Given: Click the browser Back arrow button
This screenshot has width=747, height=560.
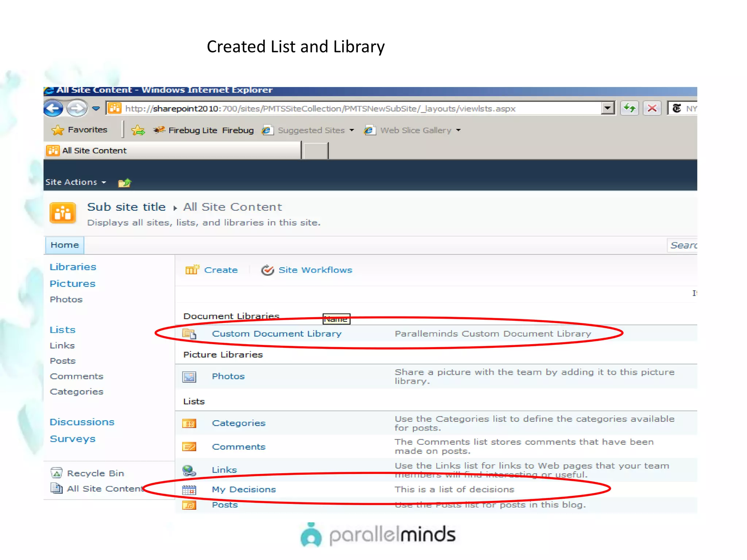Looking at the screenshot, I should pyautogui.click(x=53, y=108).
